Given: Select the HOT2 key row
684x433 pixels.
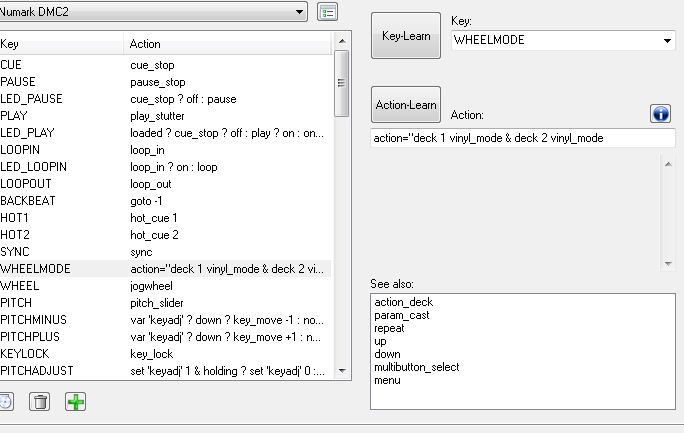Looking at the screenshot, I should 165,235.
